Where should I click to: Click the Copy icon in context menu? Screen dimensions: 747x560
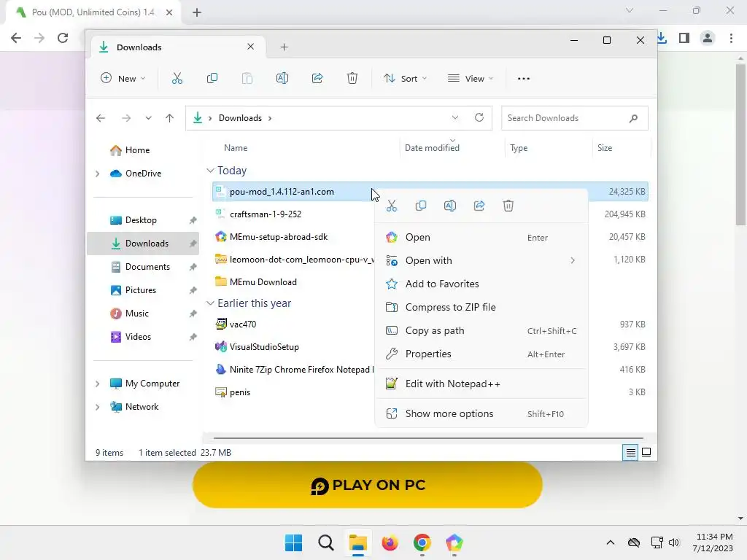(x=421, y=206)
